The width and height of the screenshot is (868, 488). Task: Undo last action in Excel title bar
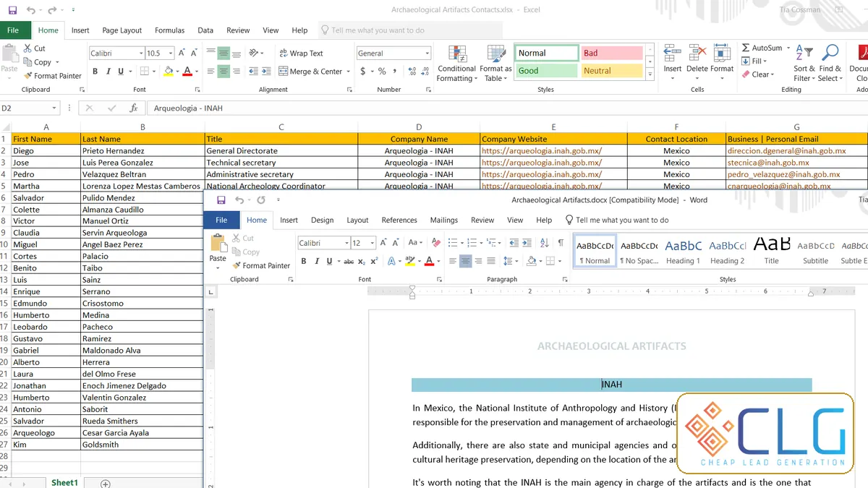30,10
